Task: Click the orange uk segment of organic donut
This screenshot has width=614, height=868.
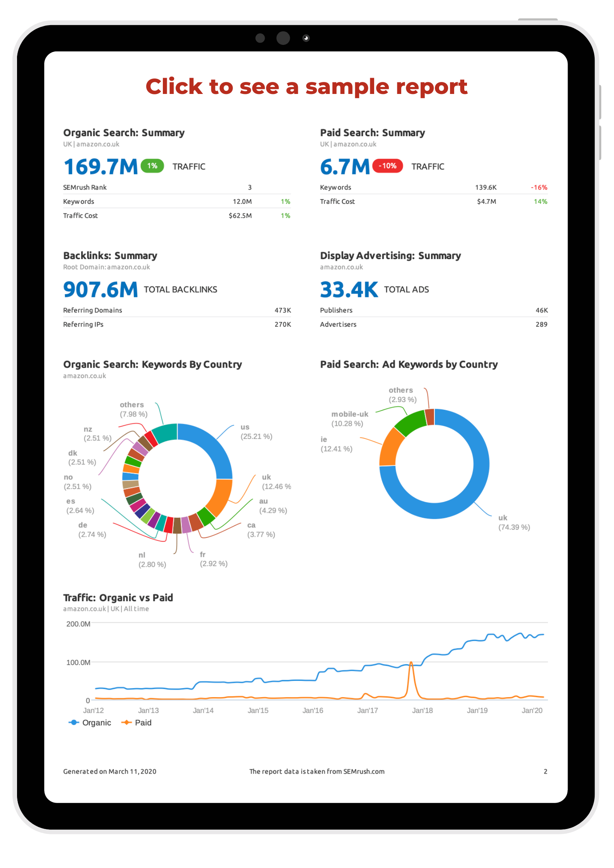Action: 221,497
